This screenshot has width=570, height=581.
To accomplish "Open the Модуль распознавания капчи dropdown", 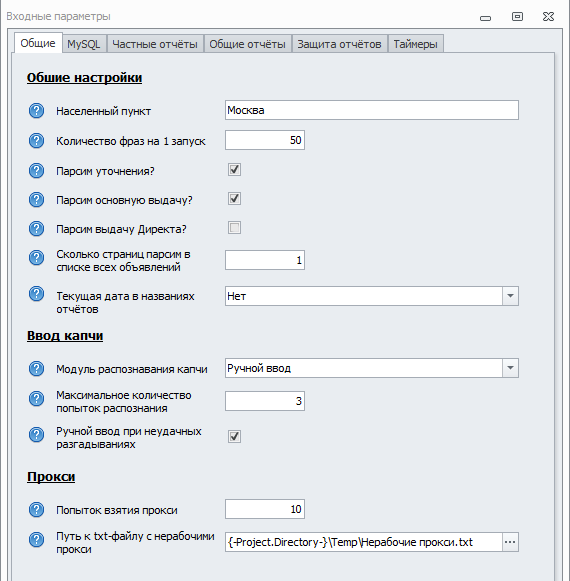I will pos(510,368).
